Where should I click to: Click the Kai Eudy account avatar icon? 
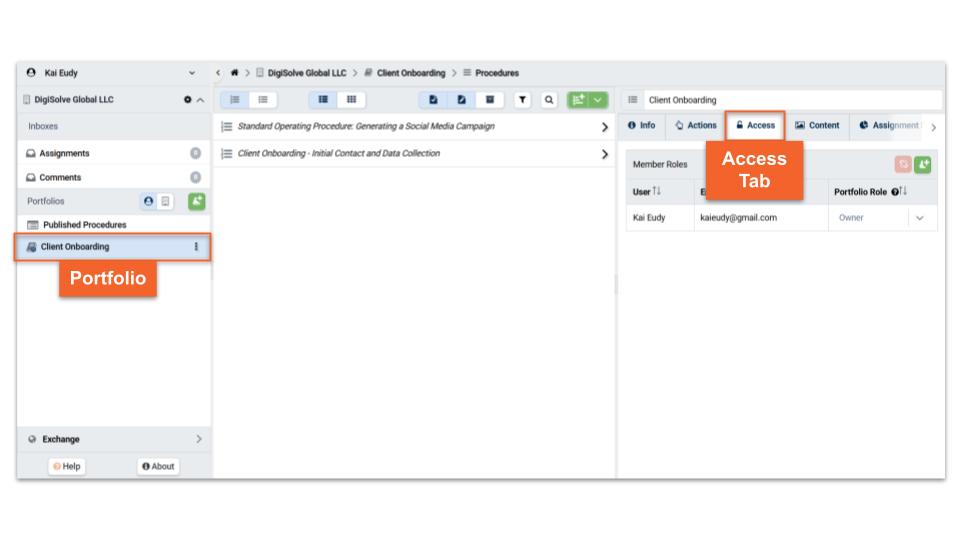(x=31, y=73)
